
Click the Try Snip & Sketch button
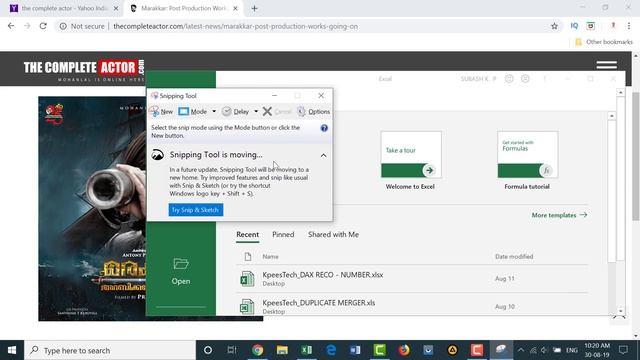coord(196,210)
